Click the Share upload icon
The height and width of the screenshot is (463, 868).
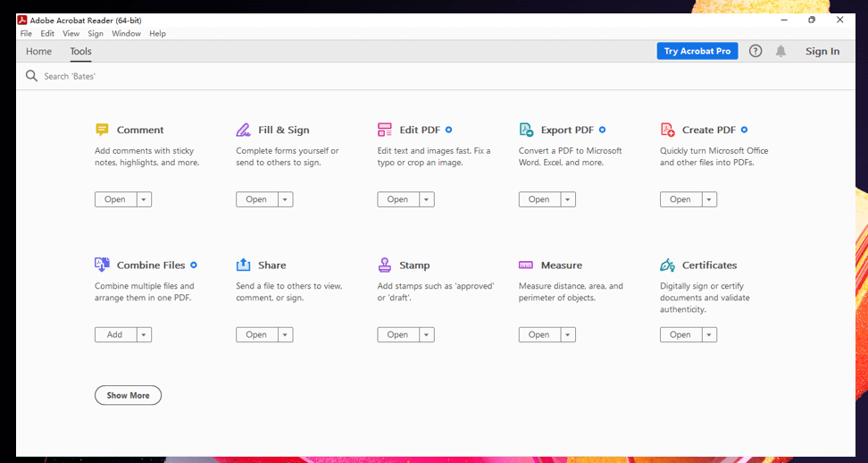point(243,265)
